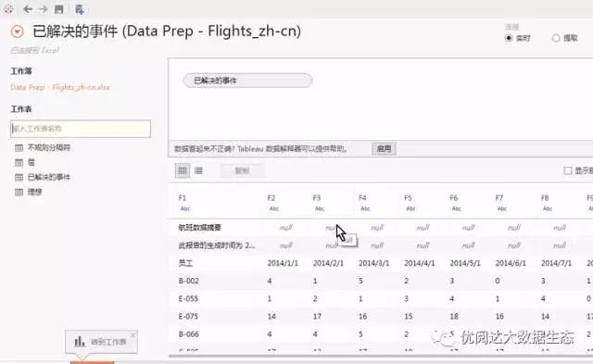The width and height of the screenshot is (593, 364).
Task: Click the F2 column header
Action: pos(271,198)
